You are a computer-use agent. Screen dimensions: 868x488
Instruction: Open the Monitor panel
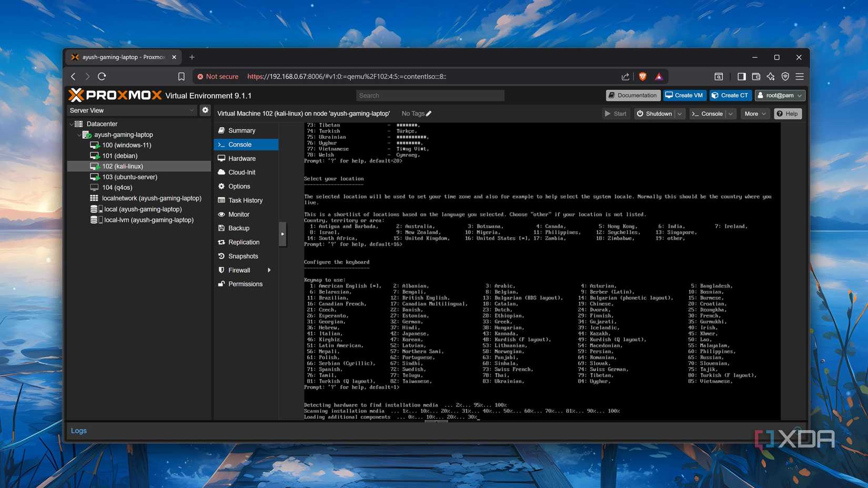click(238, 214)
